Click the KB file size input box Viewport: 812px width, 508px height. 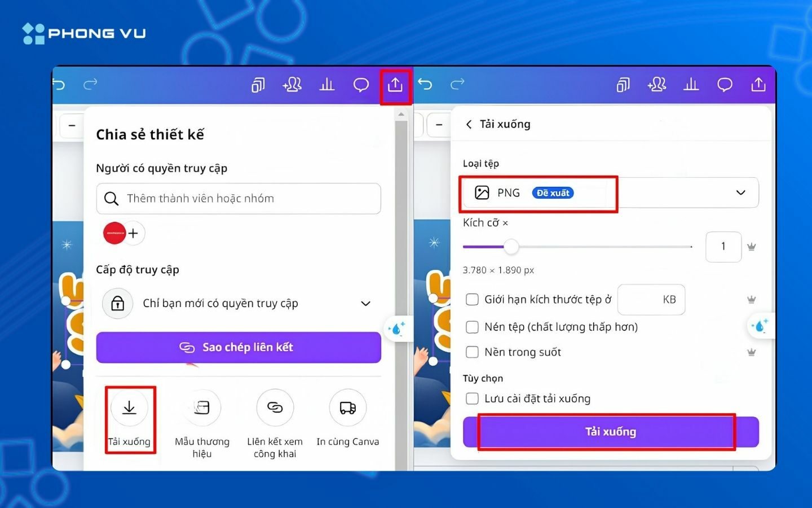pos(651,300)
